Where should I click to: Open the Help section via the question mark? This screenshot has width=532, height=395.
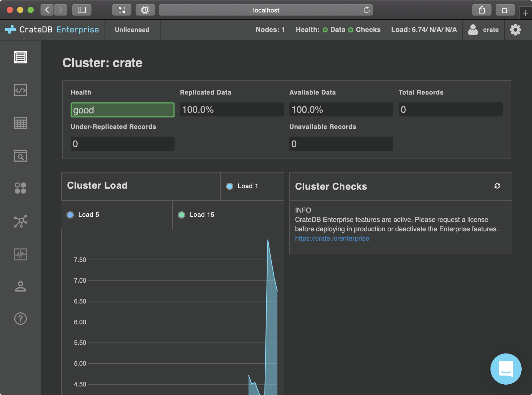pos(20,319)
